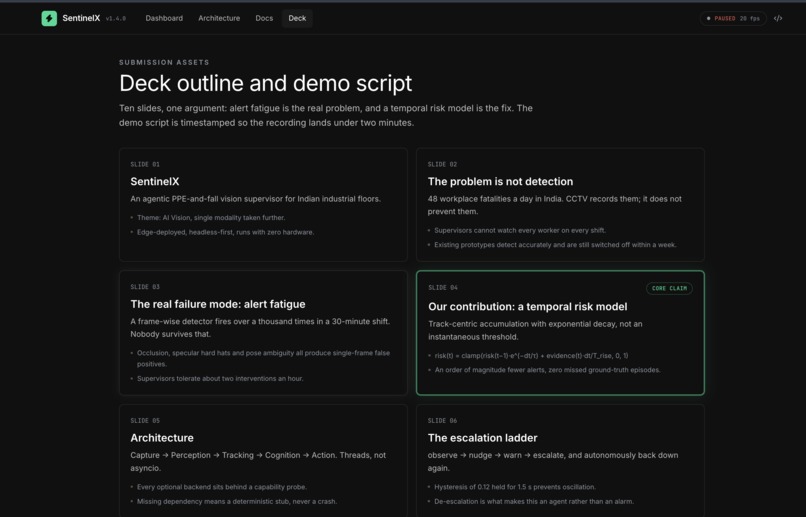Click the SLIDE 05 label
This screenshot has width=806, height=517.
[x=145, y=420]
